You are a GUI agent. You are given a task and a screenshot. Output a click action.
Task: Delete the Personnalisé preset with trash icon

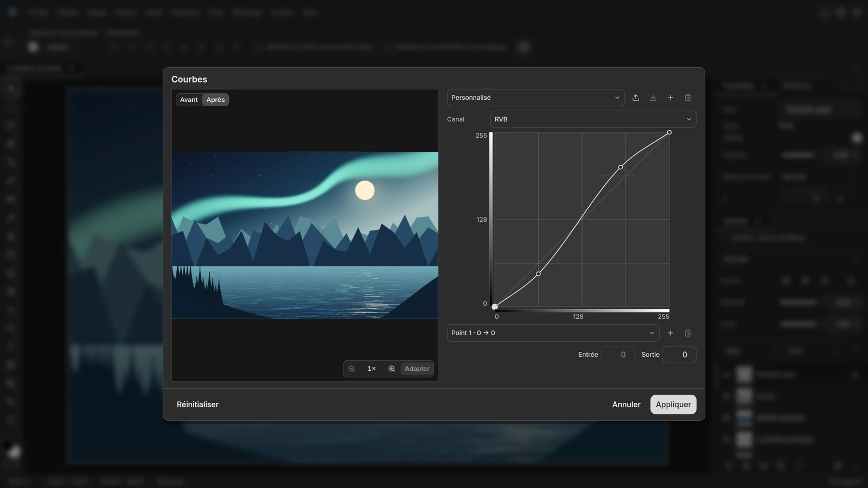point(688,98)
